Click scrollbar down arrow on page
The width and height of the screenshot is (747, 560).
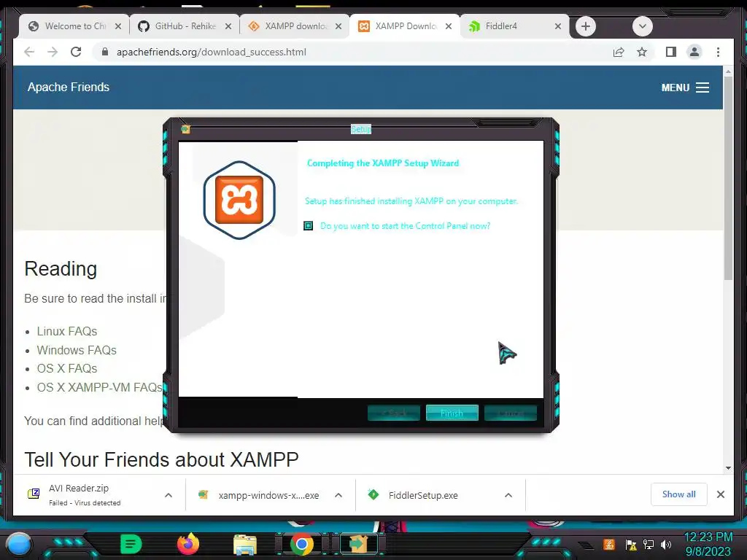click(728, 468)
